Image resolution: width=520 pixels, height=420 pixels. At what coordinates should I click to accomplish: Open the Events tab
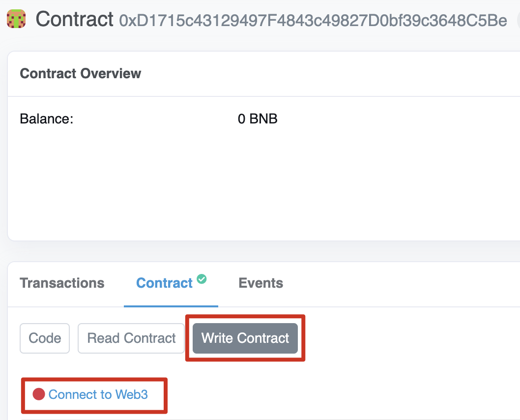[260, 283]
